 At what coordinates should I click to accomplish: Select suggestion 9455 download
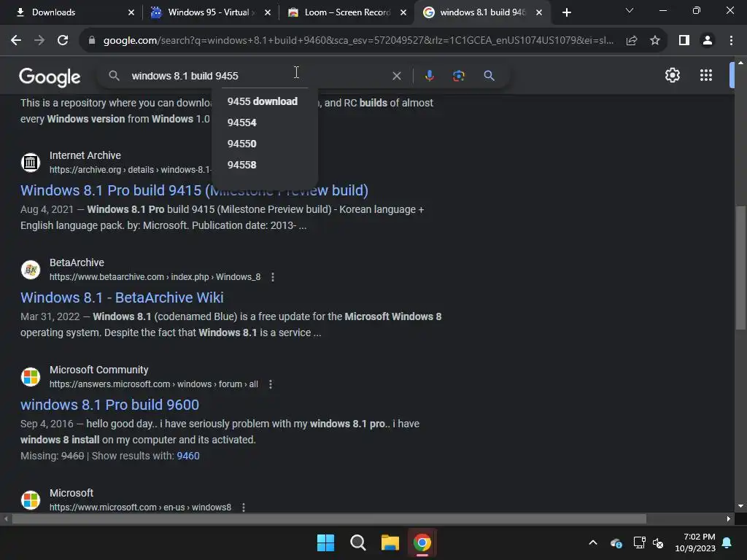[264, 101]
